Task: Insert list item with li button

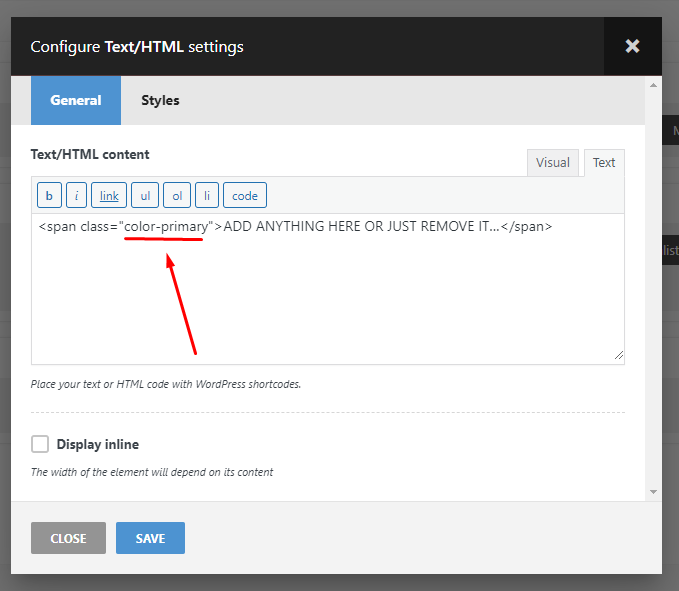Action: point(207,196)
